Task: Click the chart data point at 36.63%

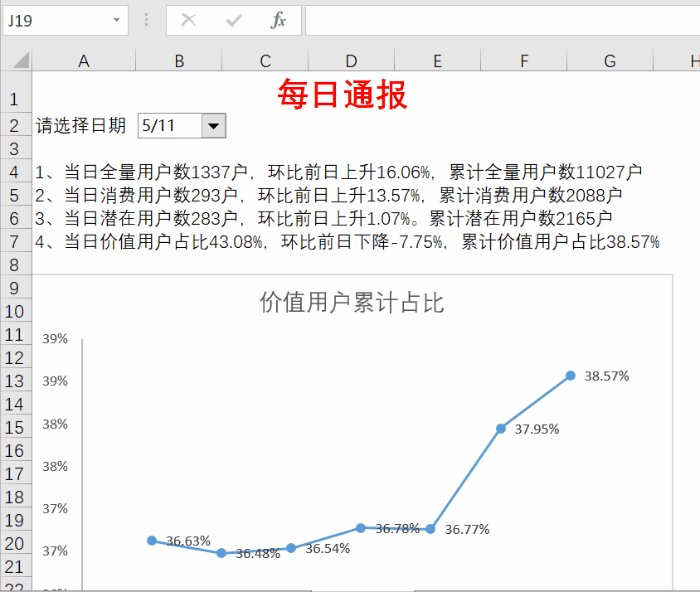Action: [152, 541]
